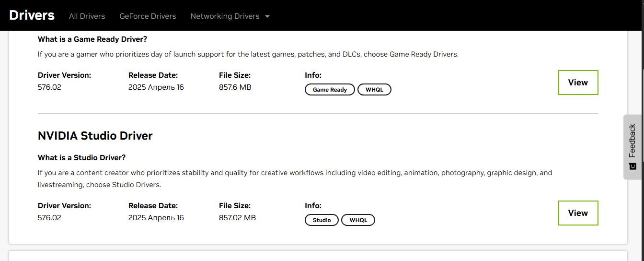644x261 pixels.
Task: Select 'What is a Studio Driver?' text
Action: pyautogui.click(x=81, y=158)
